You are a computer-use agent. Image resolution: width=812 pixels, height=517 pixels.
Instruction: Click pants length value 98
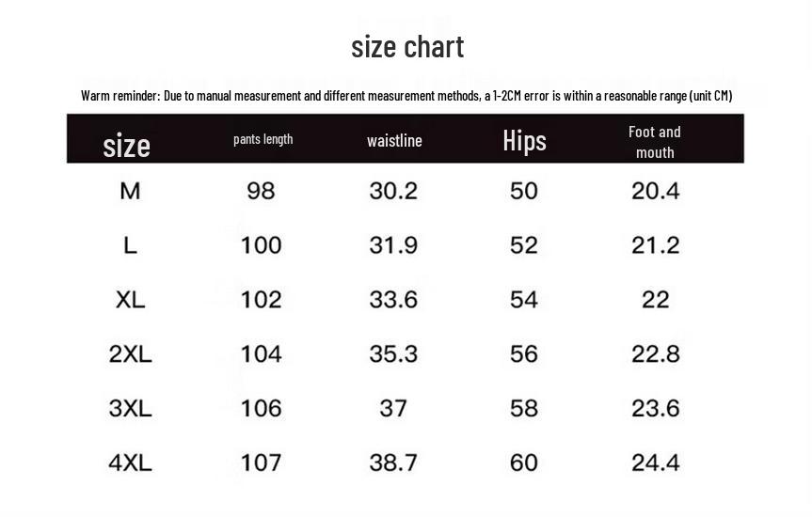[261, 191]
